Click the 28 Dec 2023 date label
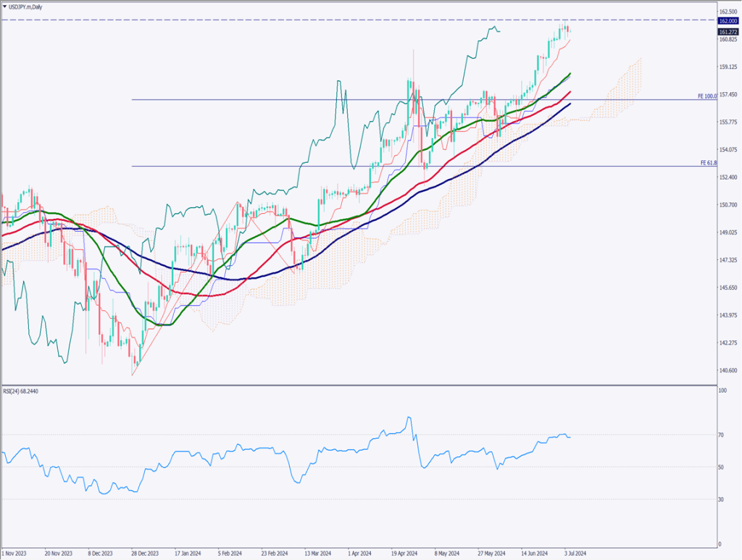The height and width of the screenshot is (560, 742). point(146,552)
